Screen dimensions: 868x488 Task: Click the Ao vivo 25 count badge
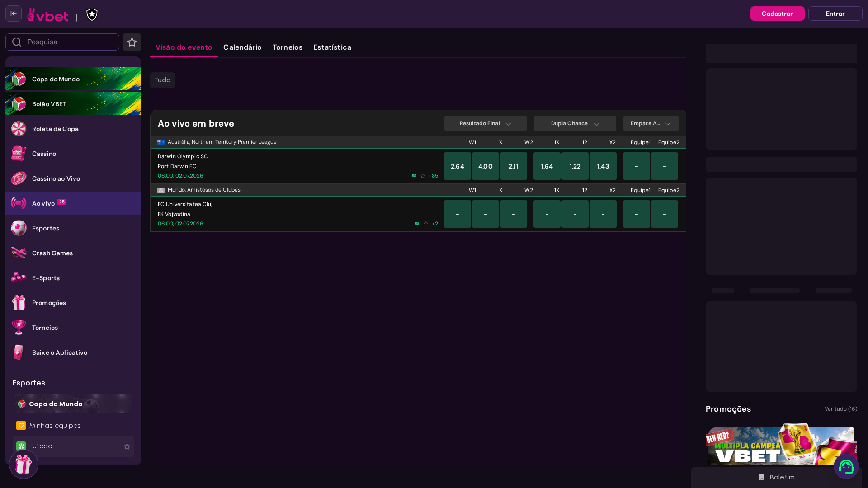click(62, 202)
